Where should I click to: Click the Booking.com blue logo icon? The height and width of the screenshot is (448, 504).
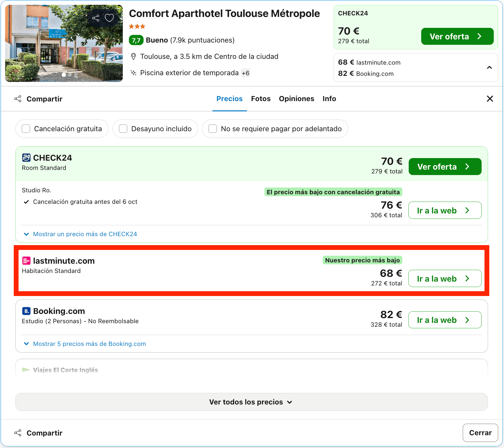26,311
